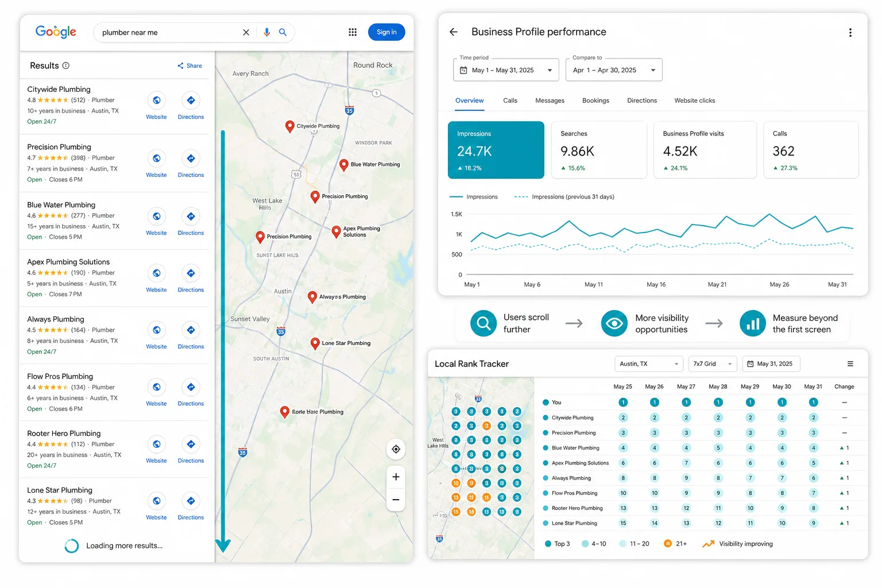Open the Local Rank Tracker hamburger menu
The height and width of the screenshot is (588, 882).
pyautogui.click(x=850, y=364)
